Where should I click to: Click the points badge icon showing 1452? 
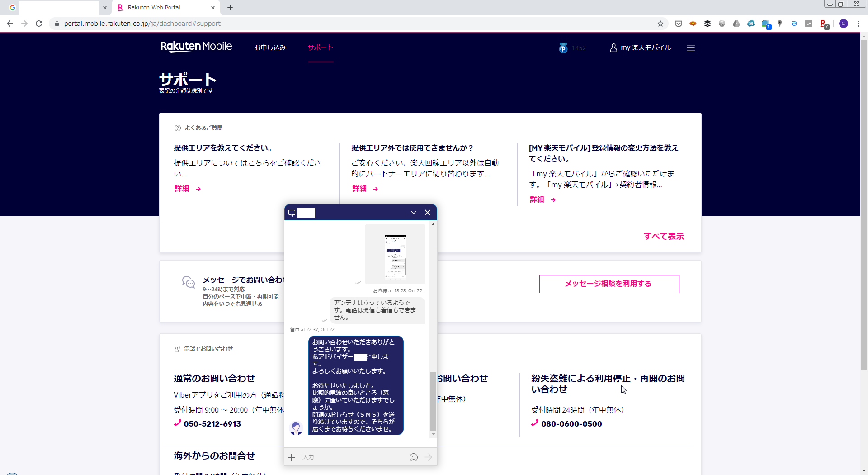click(x=563, y=47)
